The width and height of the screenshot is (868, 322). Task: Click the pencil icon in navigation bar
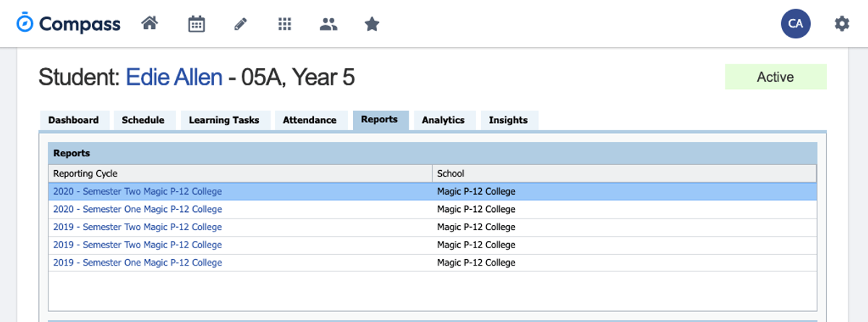click(241, 24)
